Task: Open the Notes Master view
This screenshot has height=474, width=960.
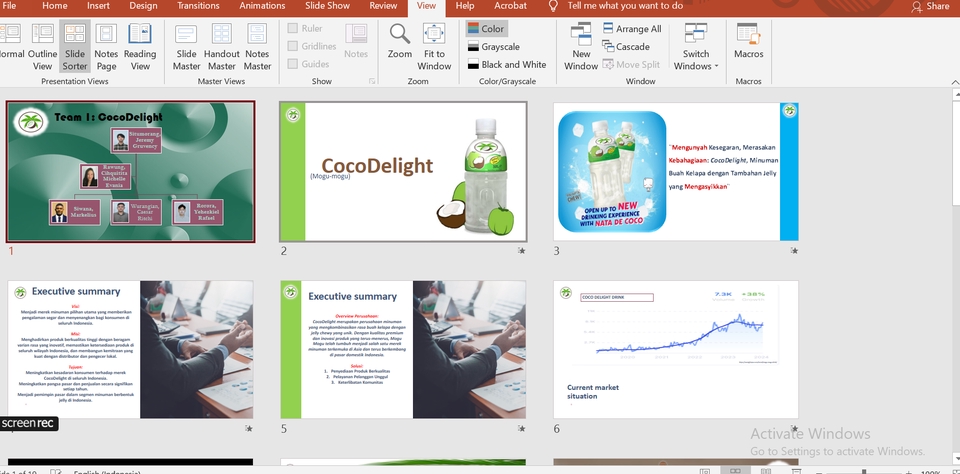Action: pyautogui.click(x=257, y=47)
